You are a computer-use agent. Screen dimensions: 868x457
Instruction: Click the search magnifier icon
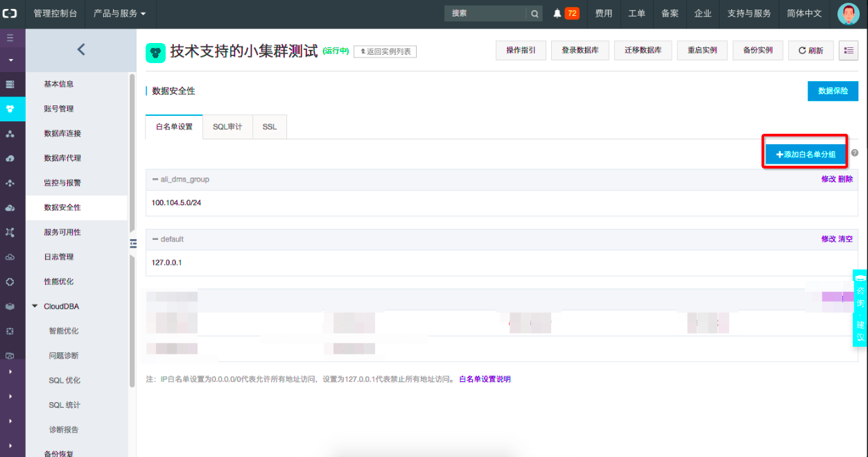tap(535, 13)
